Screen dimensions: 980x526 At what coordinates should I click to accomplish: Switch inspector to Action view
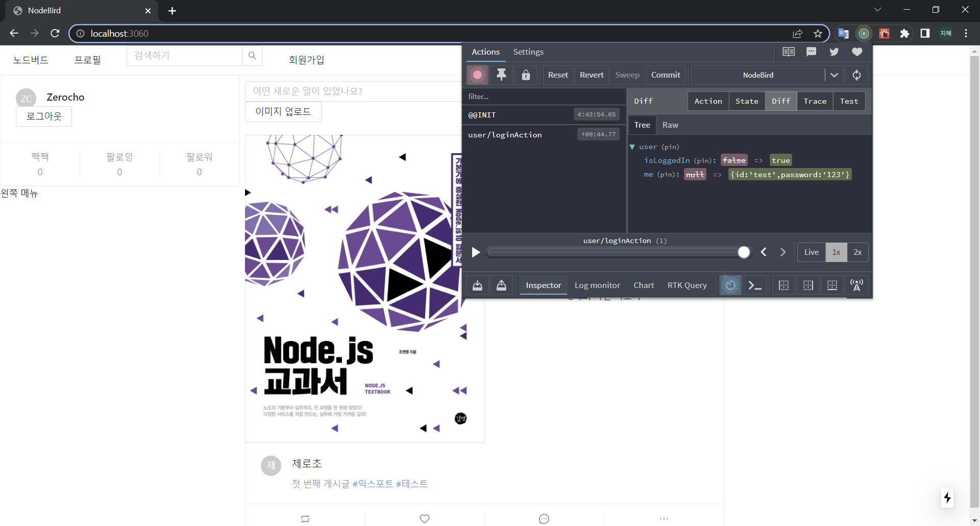pos(708,101)
